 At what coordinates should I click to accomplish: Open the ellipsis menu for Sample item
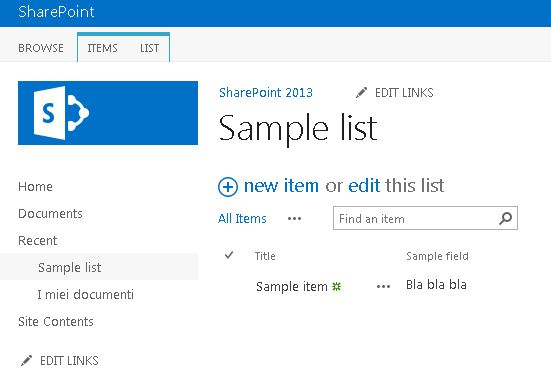pyautogui.click(x=383, y=287)
